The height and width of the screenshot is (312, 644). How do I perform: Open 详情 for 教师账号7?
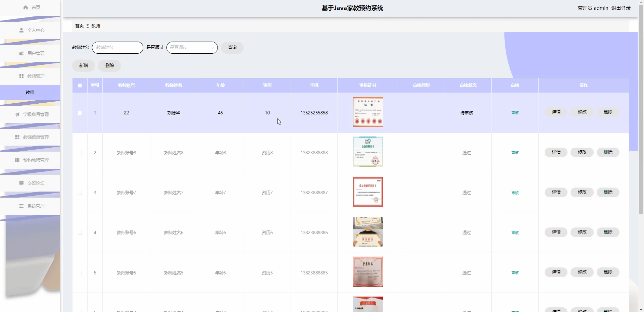(556, 192)
